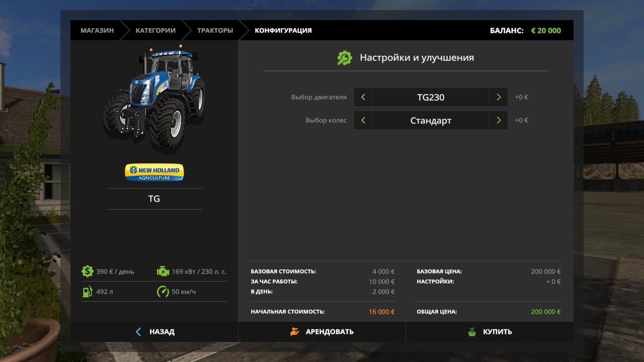644x362 pixels.
Task: Select previous engine option
Action: point(363,97)
